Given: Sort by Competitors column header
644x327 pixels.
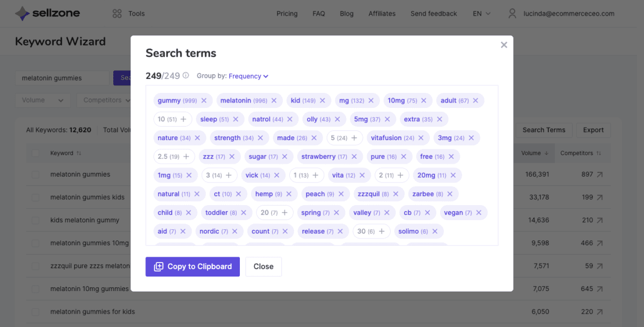Looking at the screenshot, I should (x=581, y=153).
